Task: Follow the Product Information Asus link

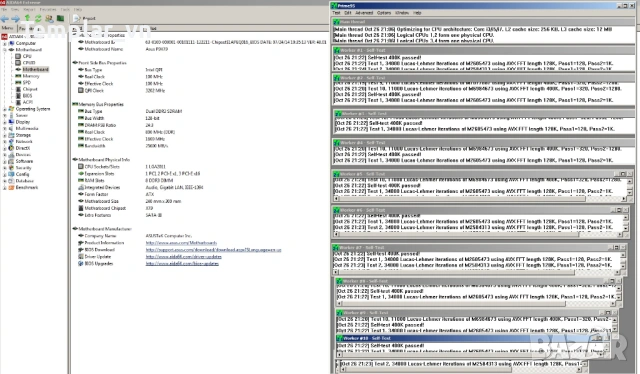Action: 181,243
